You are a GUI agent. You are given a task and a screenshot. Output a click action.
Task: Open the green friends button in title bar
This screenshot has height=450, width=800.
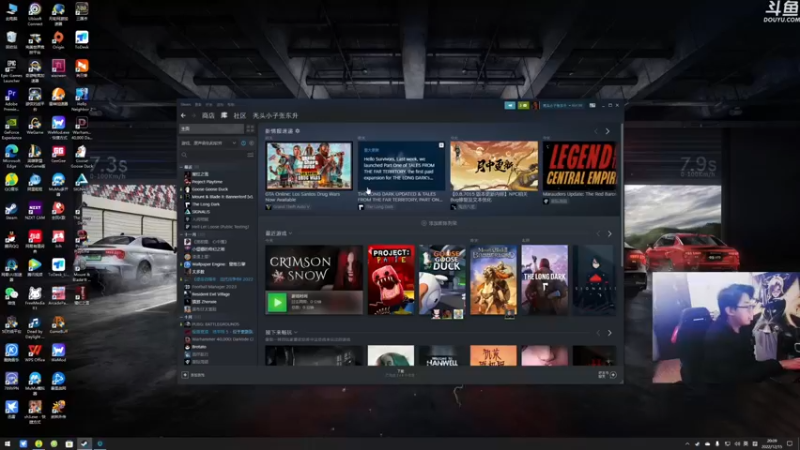[x=523, y=105]
